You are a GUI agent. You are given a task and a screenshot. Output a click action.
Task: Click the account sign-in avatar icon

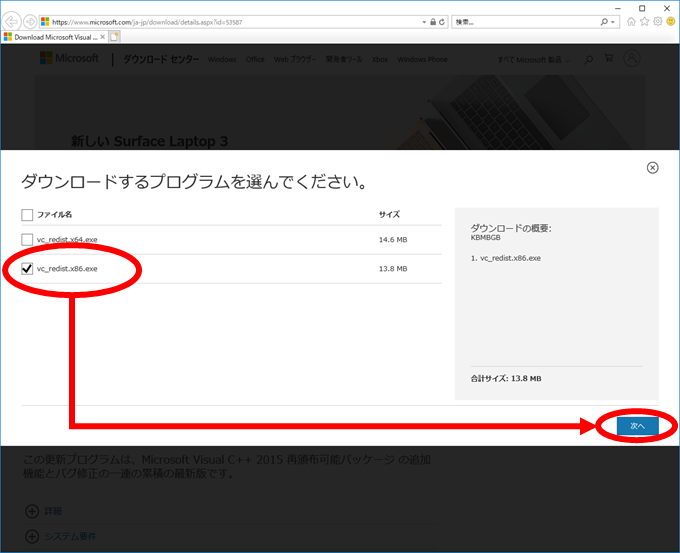(632, 58)
